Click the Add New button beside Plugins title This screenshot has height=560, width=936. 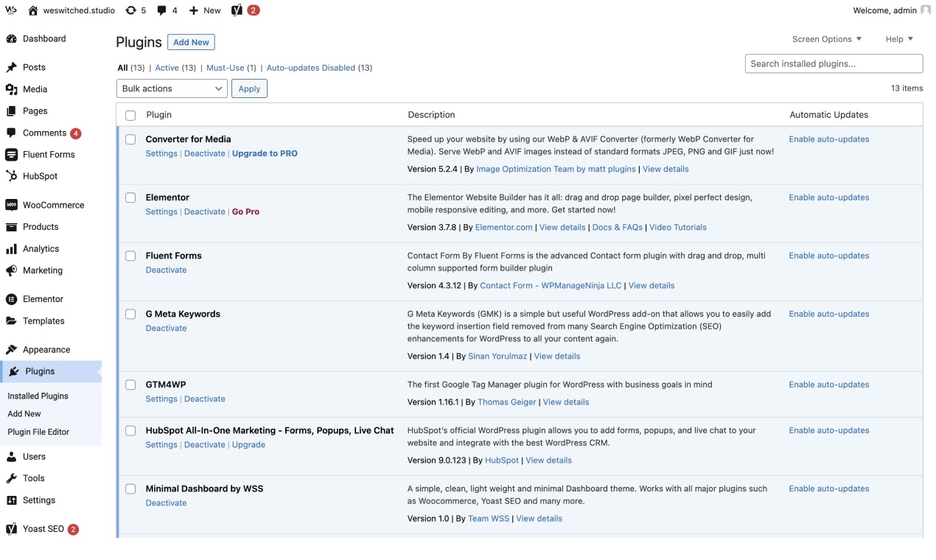[191, 42]
